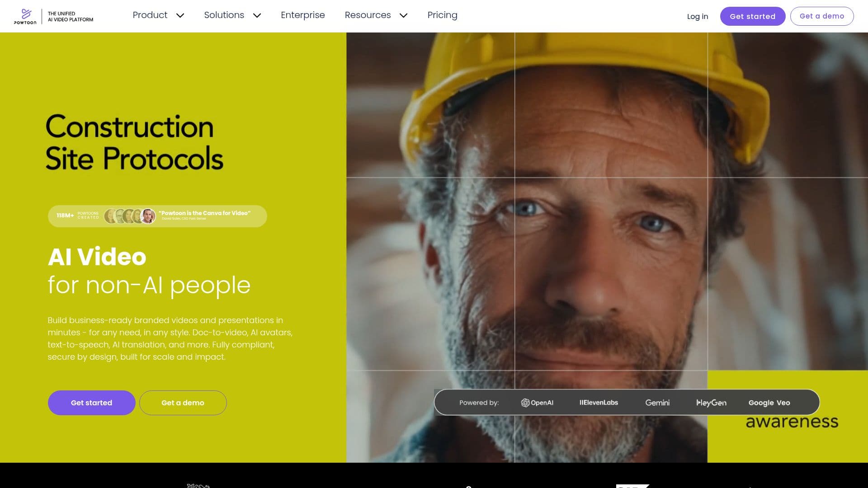
Task: Click the hero Get started purple button
Action: [x=91, y=403]
